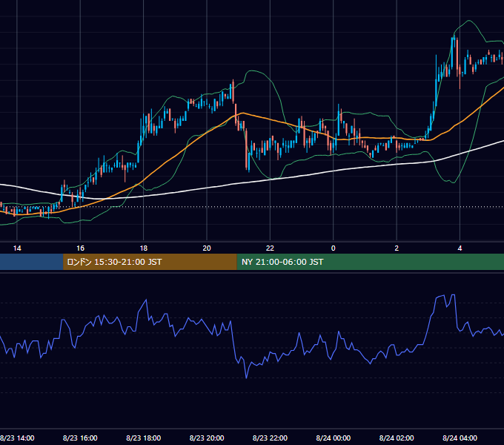
Task: Click hour label 20 on price chart axis
Action: (x=207, y=248)
